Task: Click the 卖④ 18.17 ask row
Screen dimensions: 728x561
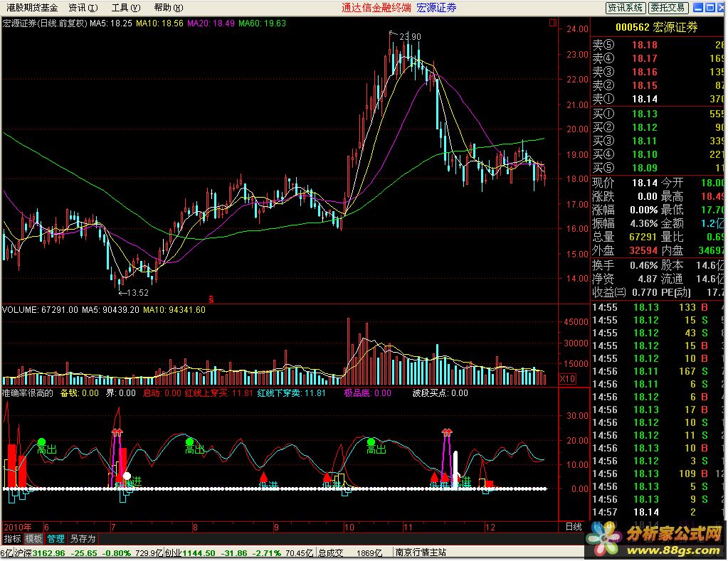Action: click(x=658, y=58)
